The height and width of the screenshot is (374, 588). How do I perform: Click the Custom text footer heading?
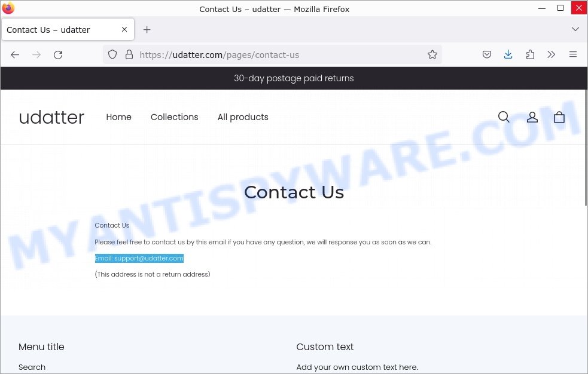coord(325,347)
